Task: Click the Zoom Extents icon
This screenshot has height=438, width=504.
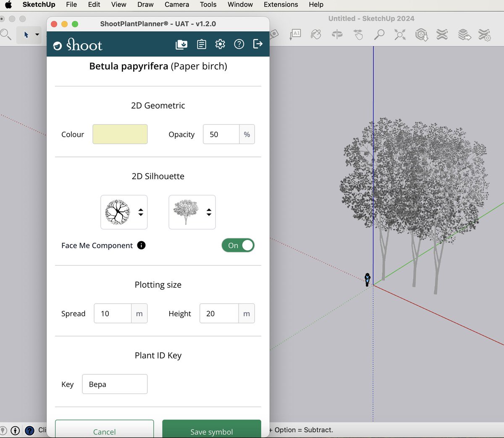Action: [399, 35]
